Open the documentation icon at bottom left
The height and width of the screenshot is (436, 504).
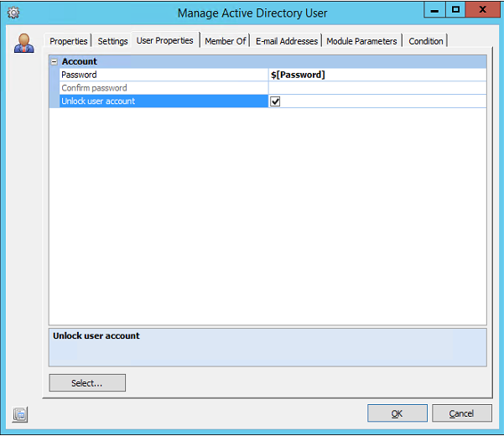click(x=20, y=414)
